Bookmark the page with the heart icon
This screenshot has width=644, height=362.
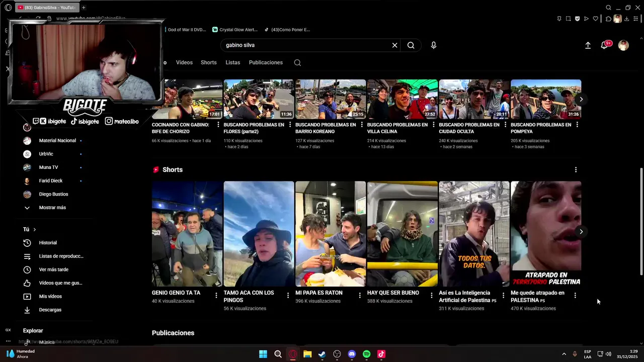point(596,19)
